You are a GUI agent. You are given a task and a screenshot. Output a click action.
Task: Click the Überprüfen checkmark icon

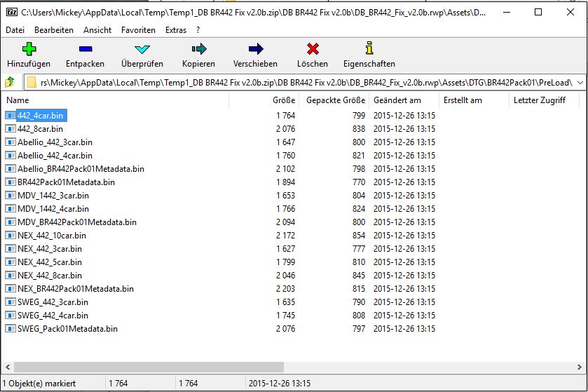142,49
